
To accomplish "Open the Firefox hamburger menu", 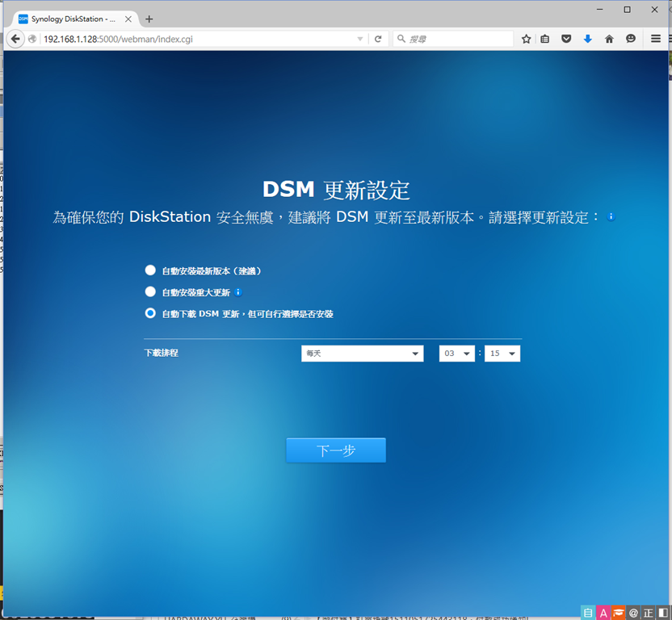I will 655,39.
